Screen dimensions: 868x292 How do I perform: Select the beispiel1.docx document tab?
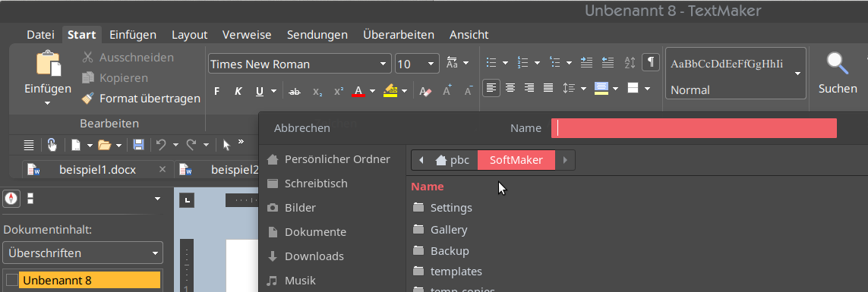coord(97,170)
